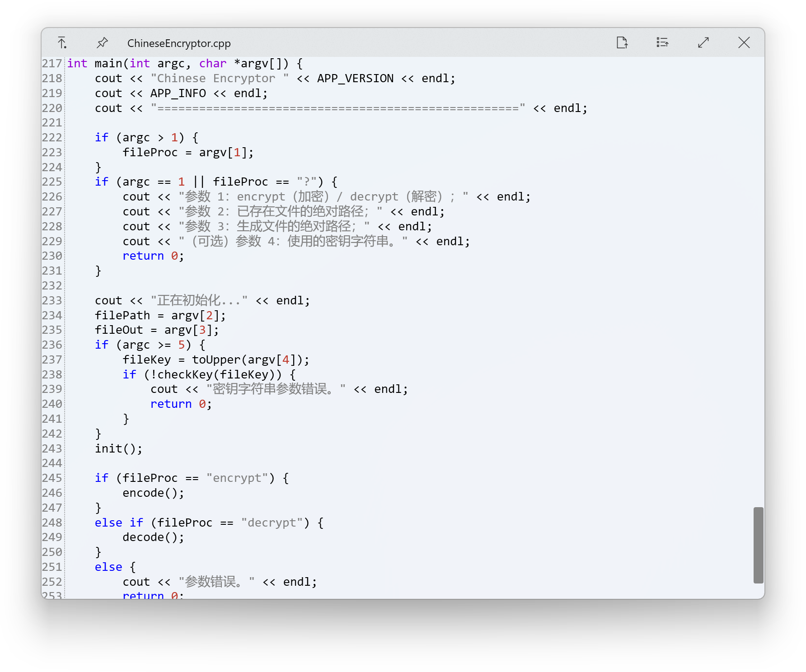Click the 'fileProc == "encrypt"' line
The height and width of the screenshot is (672, 806).
coord(192,478)
